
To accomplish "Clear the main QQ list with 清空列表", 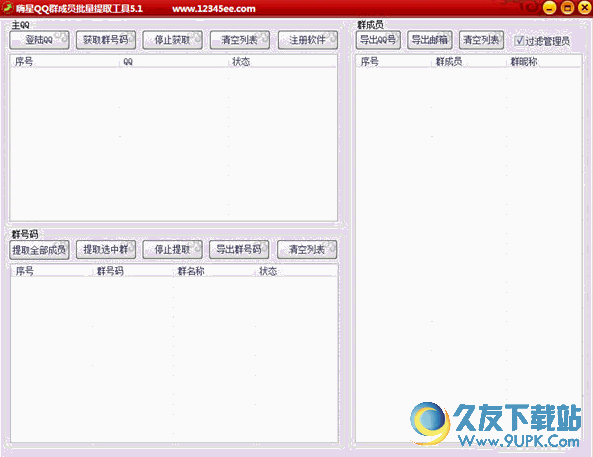I will (x=240, y=40).
